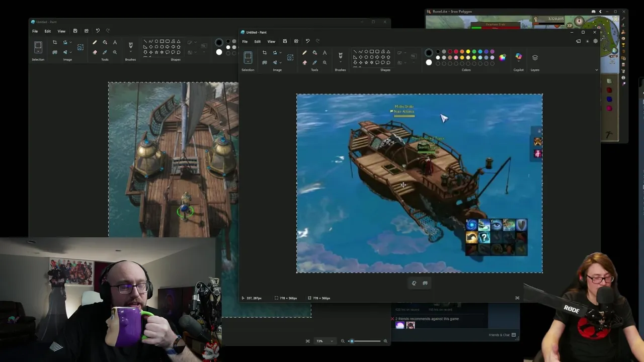The width and height of the screenshot is (644, 362).
Task: Open File menu in front Paint window
Action: click(x=245, y=41)
